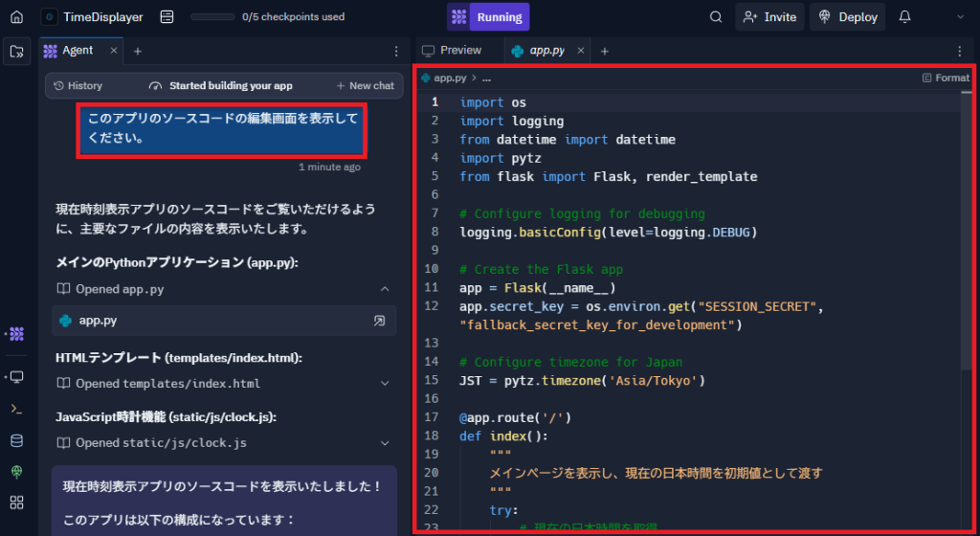Image resolution: width=980 pixels, height=536 pixels.
Task: Click the # Create the Flask app comment
Action: 542,269
